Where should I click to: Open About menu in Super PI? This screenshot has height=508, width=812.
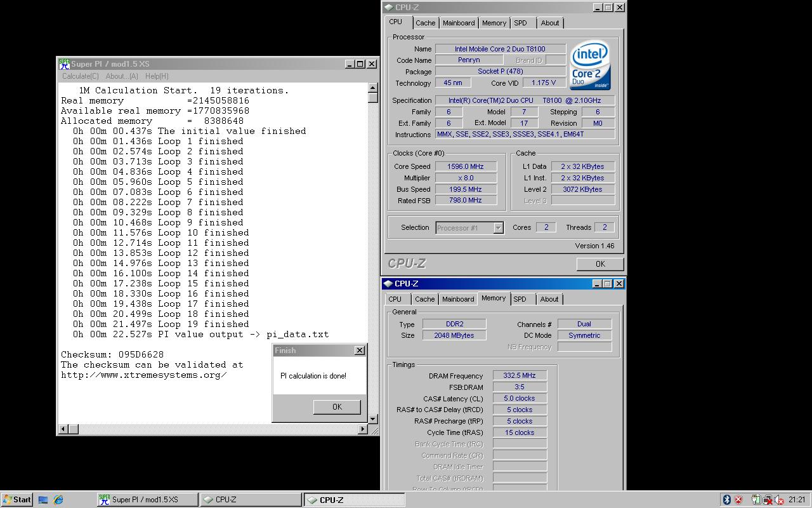(122, 76)
